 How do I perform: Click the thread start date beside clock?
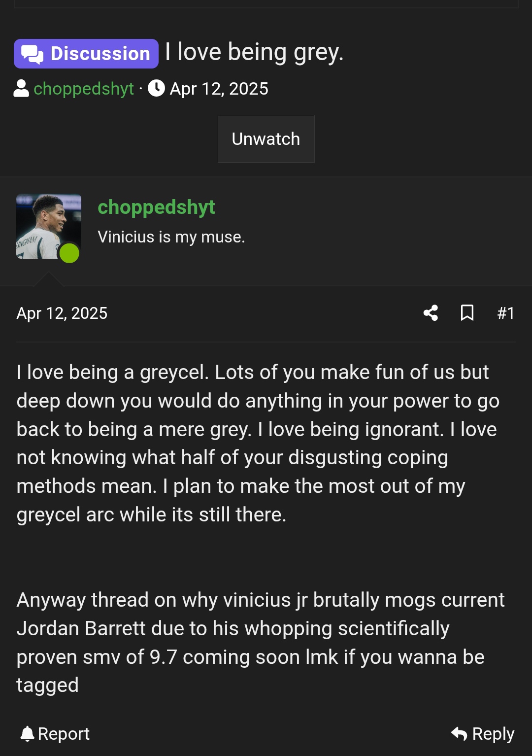tap(219, 89)
